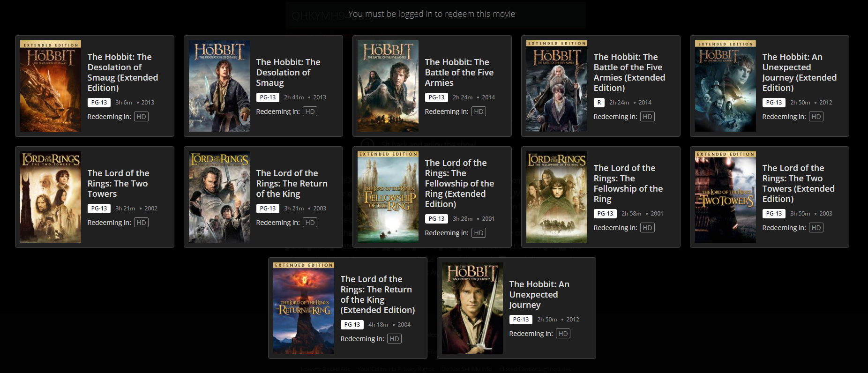868x373 pixels.
Task: Click the '3h 55m' runtime text
Action: [x=800, y=213]
